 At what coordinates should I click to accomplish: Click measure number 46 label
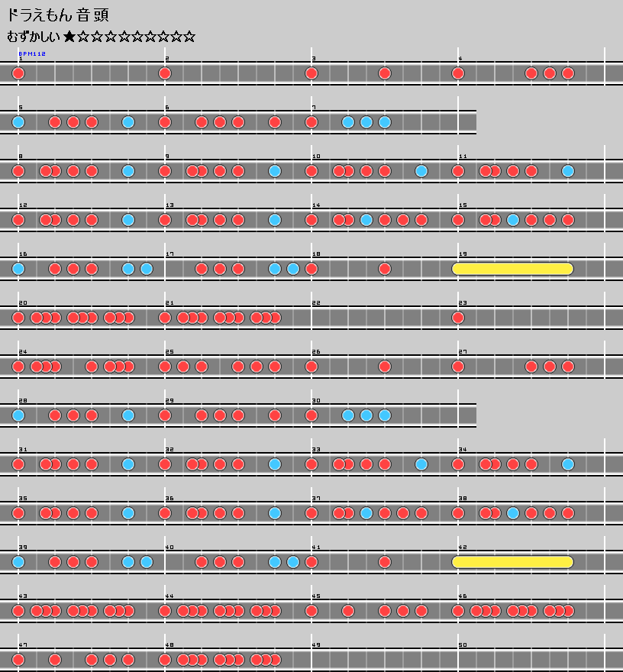(463, 596)
